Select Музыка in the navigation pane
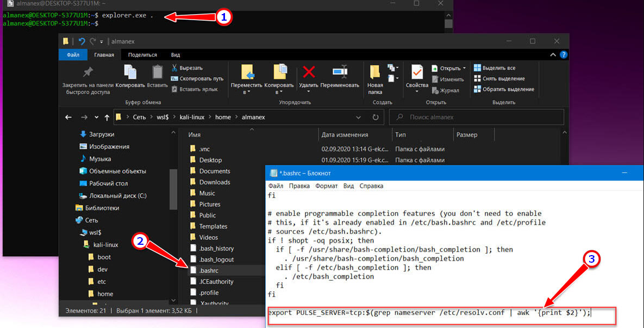Screen dimensions: 644x328 point(95,159)
